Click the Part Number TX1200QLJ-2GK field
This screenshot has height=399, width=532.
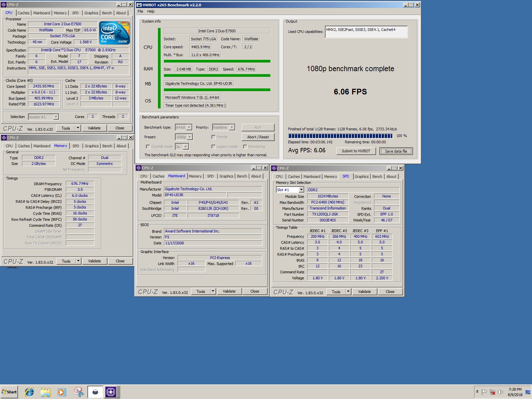(328, 214)
